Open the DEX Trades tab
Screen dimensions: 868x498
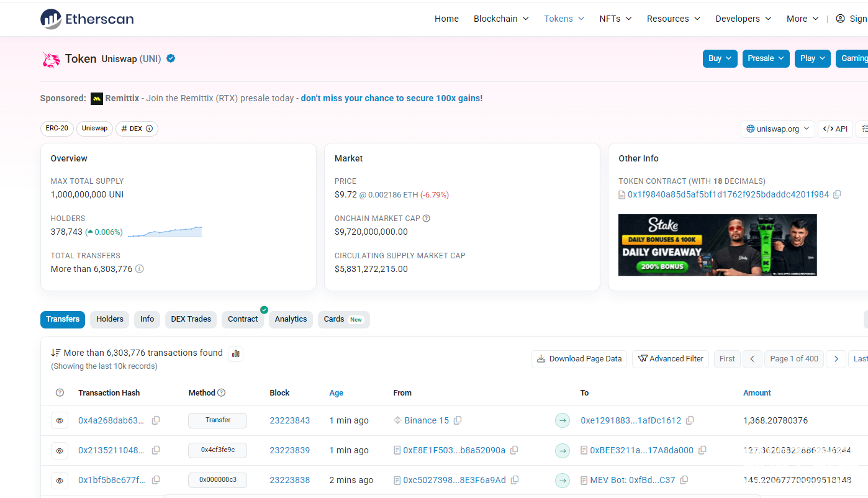(x=191, y=319)
